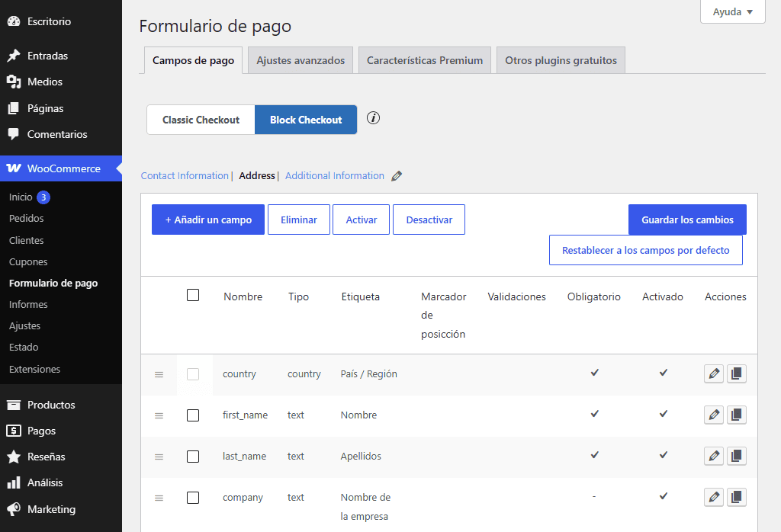Image resolution: width=781 pixels, height=532 pixels.
Task: Switch to Classic Checkout mode
Action: click(201, 120)
